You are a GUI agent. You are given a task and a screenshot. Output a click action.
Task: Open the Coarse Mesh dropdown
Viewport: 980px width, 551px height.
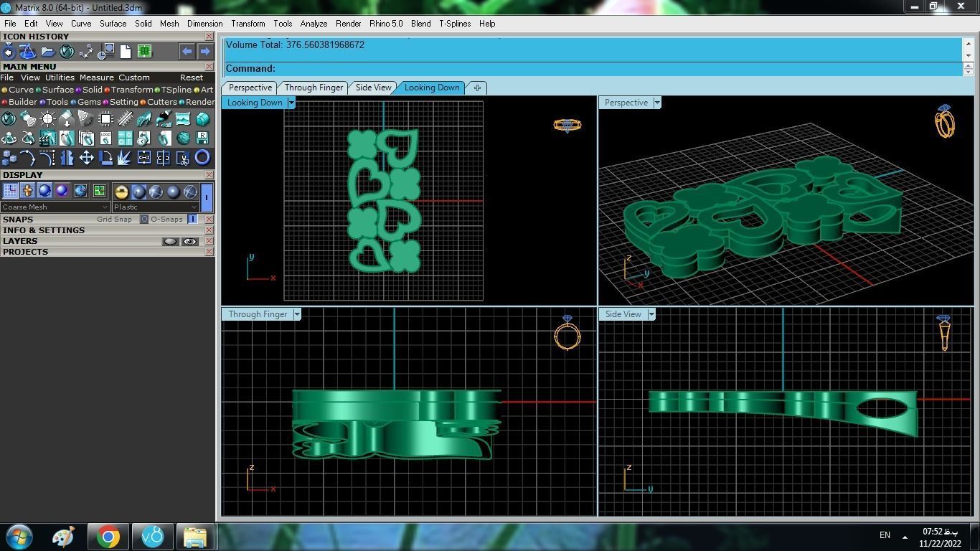coord(56,207)
